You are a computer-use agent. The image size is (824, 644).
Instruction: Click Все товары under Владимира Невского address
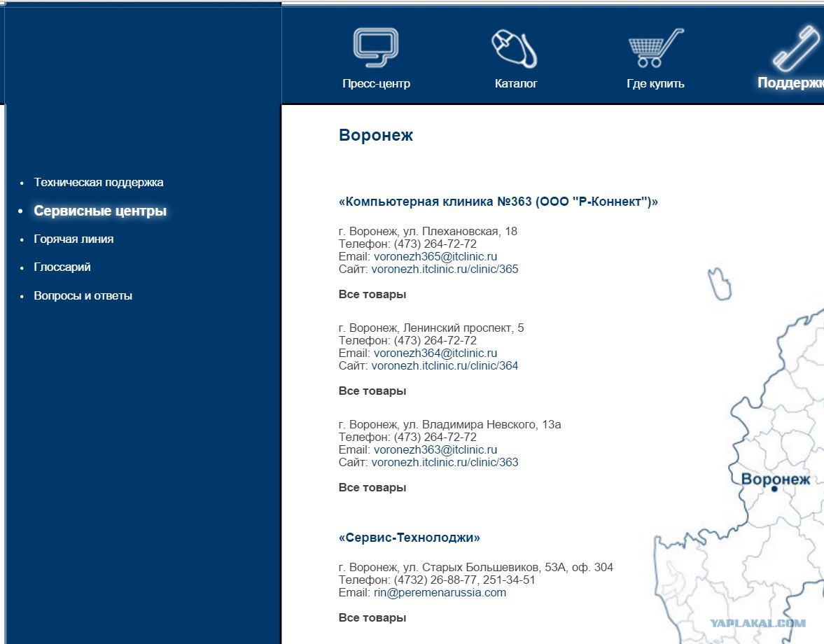tap(372, 487)
